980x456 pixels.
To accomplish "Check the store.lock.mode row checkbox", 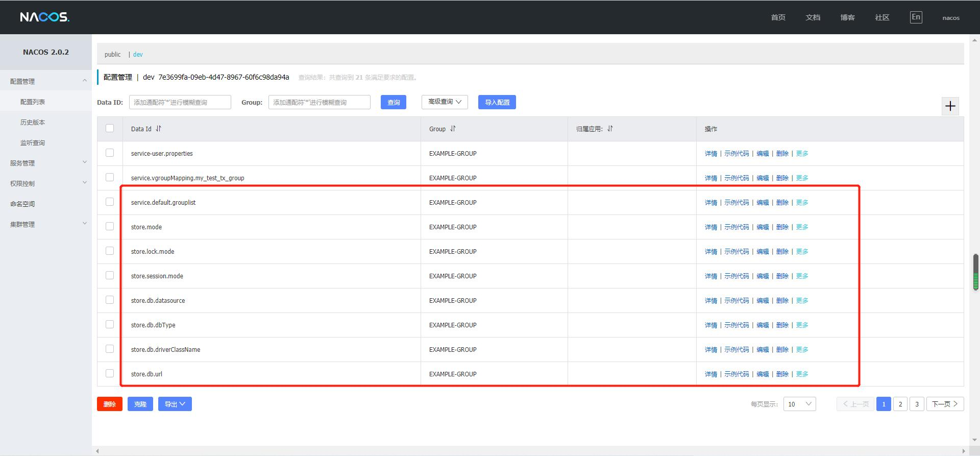I will click(110, 251).
